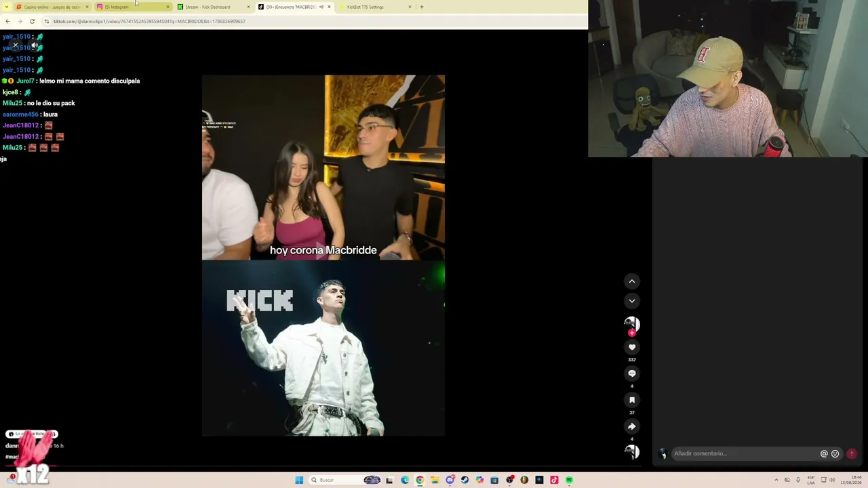The height and width of the screenshot is (488, 868).
Task: Open Microsoft Store from the taskbar
Action: point(494,480)
